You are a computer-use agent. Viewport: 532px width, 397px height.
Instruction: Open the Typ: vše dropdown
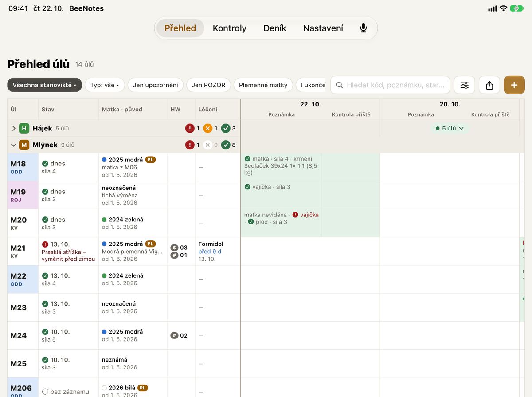pyautogui.click(x=105, y=85)
